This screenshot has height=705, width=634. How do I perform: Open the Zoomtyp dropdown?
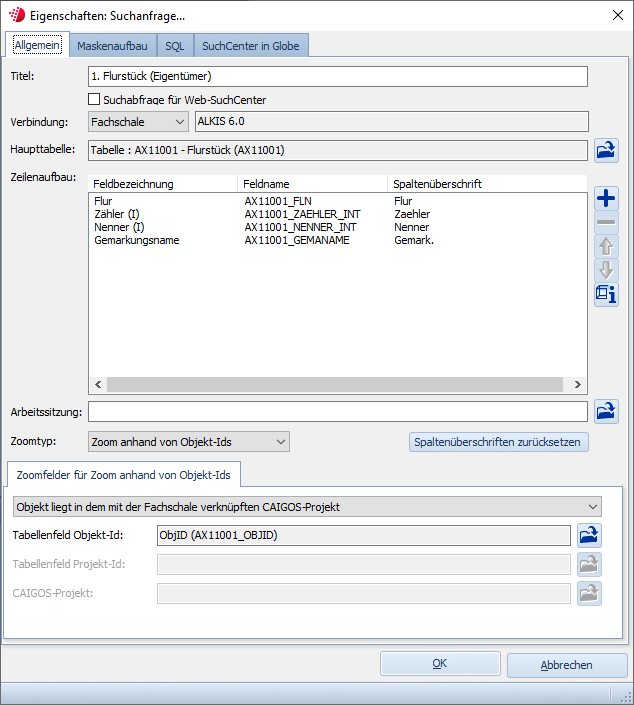[x=189, y=442]
